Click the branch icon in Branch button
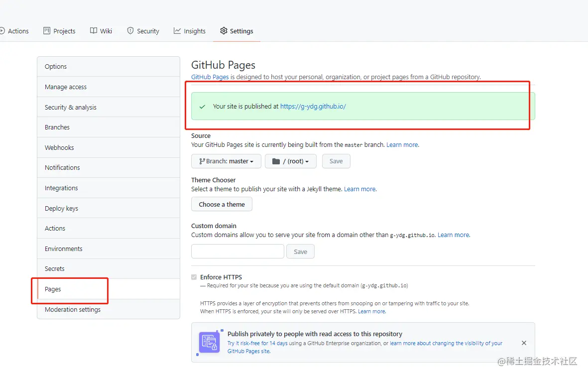This screenshot has height=377, width=588. (x=202, y=161)
